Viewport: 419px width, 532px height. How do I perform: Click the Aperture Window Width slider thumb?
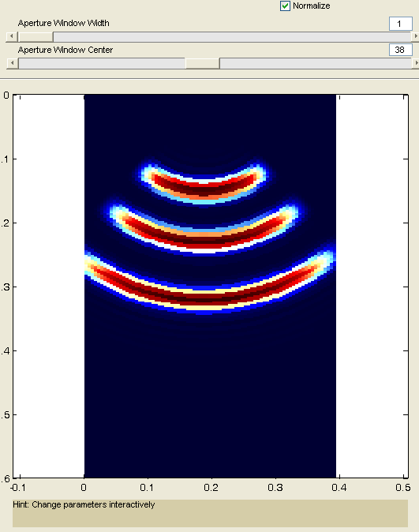(x=36, y=36)
